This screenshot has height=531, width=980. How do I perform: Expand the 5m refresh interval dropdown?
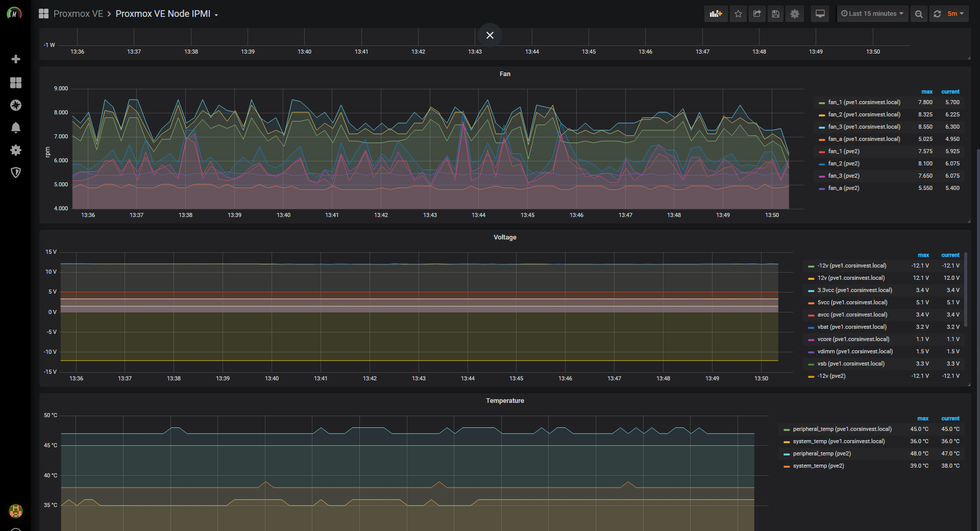955,14
